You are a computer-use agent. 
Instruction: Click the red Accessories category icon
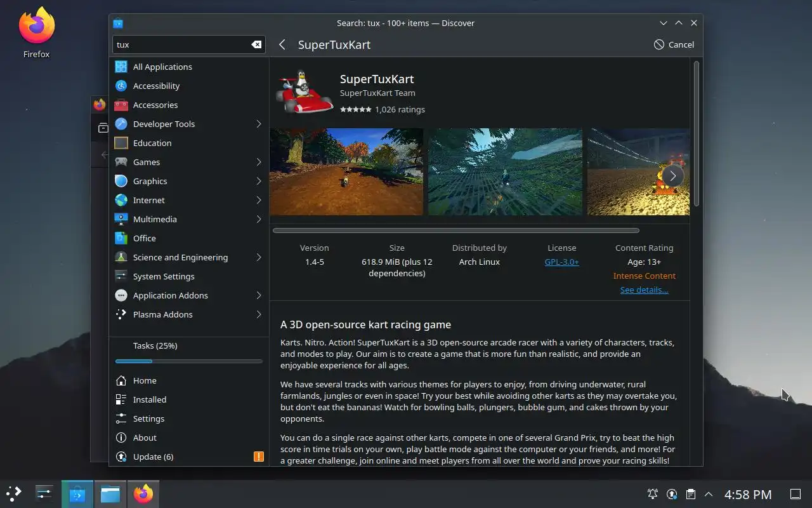(121, 105)
